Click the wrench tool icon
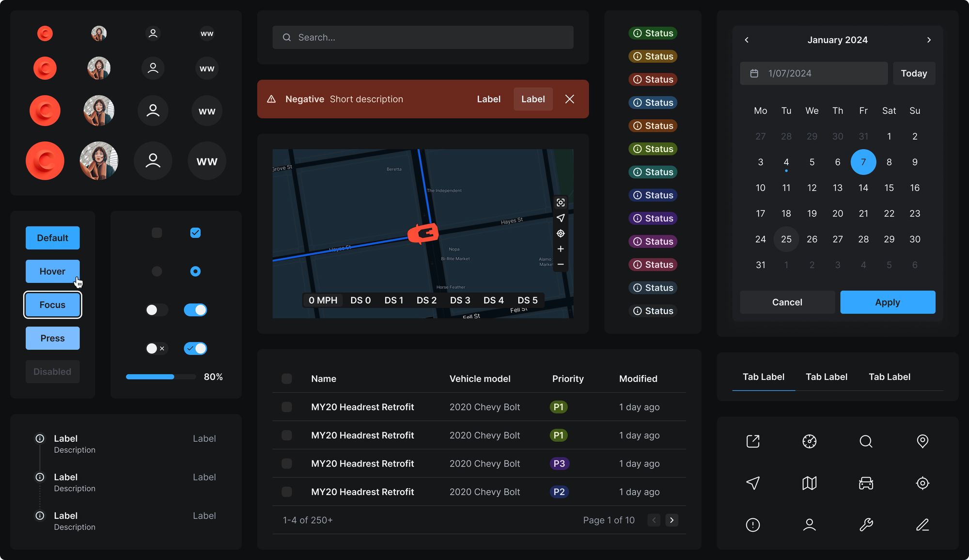 866,525
